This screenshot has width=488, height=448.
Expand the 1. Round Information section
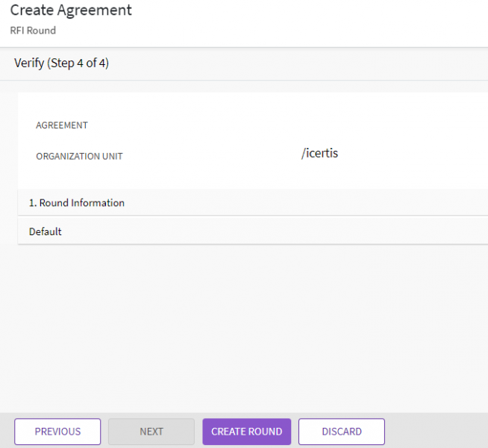pos(77,203)
